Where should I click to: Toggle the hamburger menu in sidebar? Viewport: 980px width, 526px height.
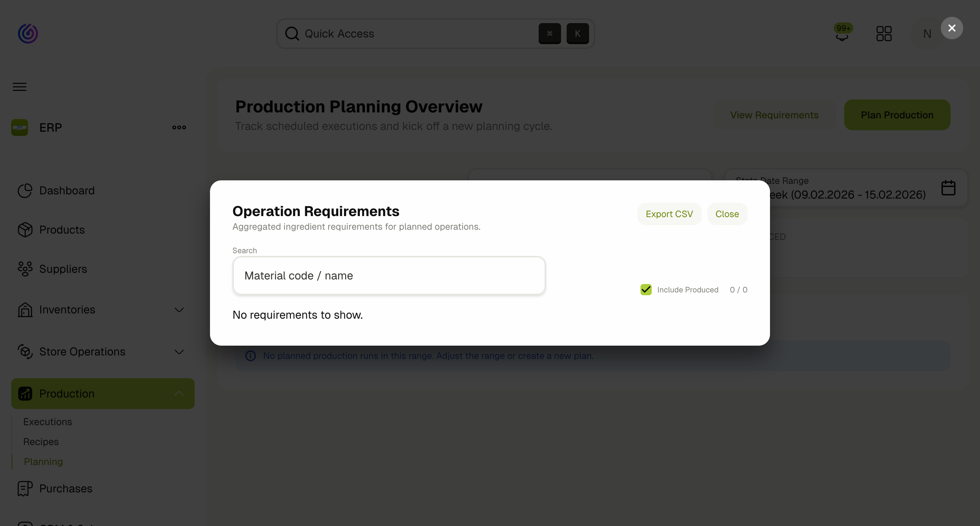point(19,87)
